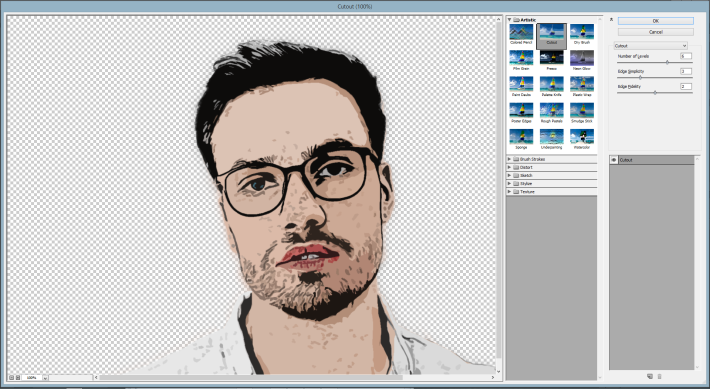Open the zoom percentage dropdown arrow
This screenshot has width=710, height=389.
tap(45, 378)
